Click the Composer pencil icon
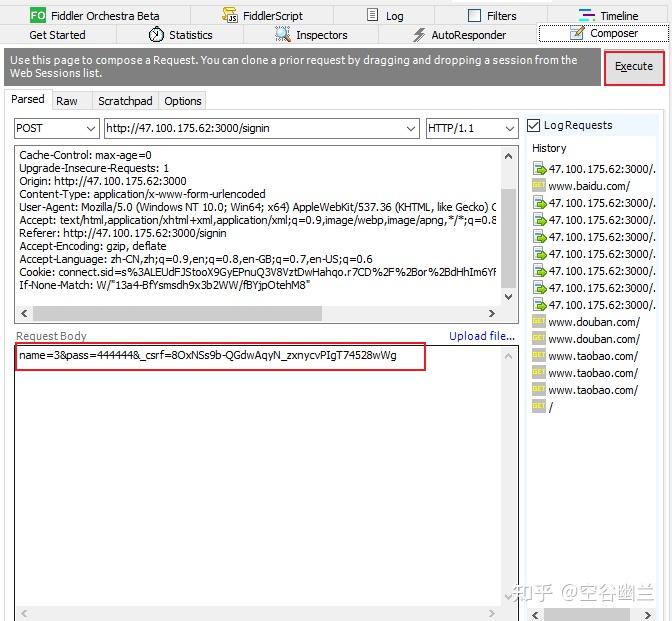Image resolution: width=672 pixels, height=621 pixels. [x=577, y=33]
